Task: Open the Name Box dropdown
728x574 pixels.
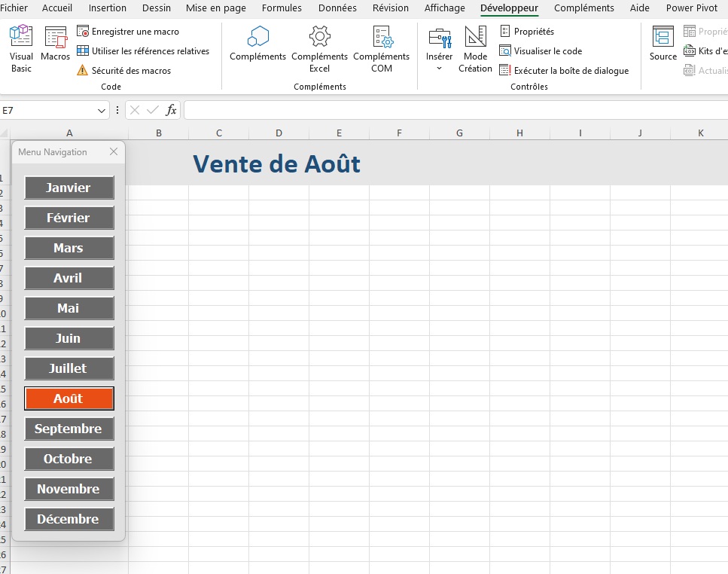Action: (99, 110)
